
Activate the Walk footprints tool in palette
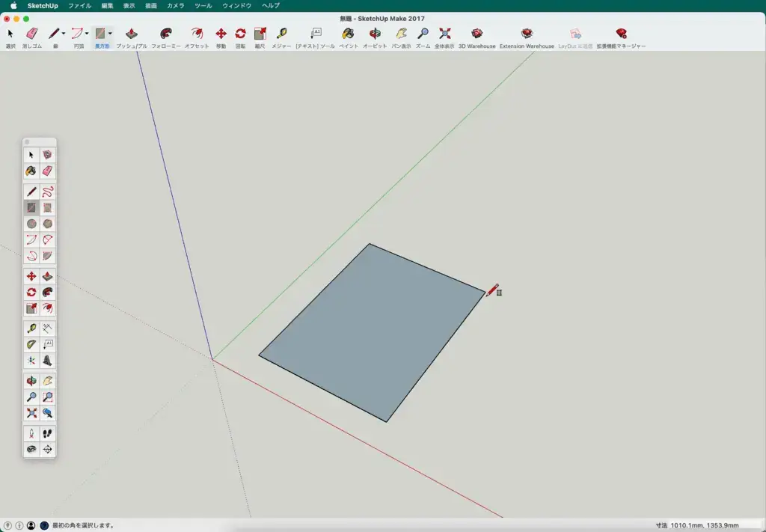point(47,434)
